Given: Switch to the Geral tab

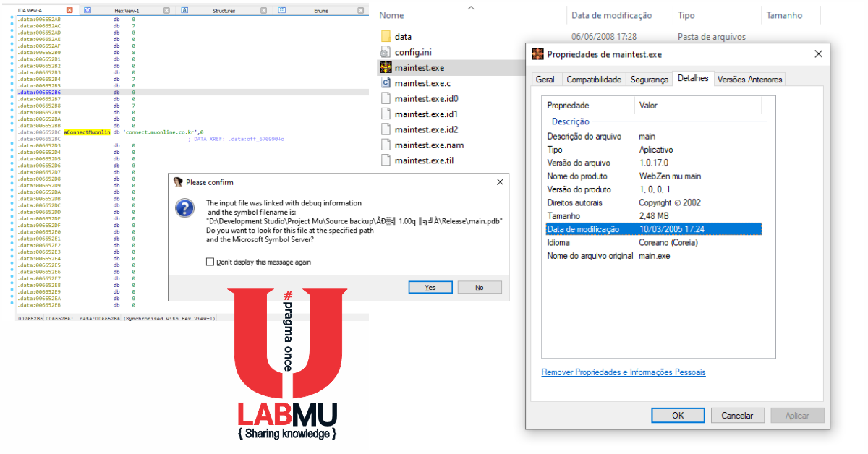Looking at the screenshot, I should point(546,79).
